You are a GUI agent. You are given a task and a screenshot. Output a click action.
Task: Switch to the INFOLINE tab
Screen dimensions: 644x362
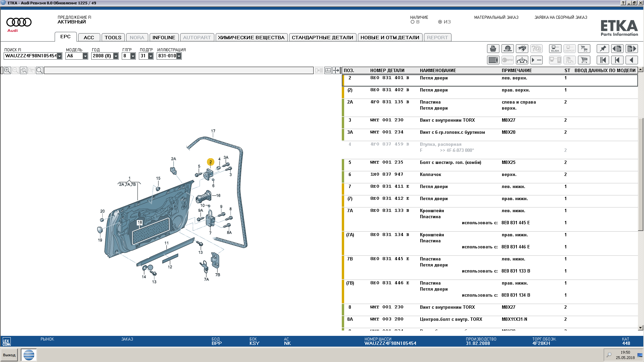point(164,38)
